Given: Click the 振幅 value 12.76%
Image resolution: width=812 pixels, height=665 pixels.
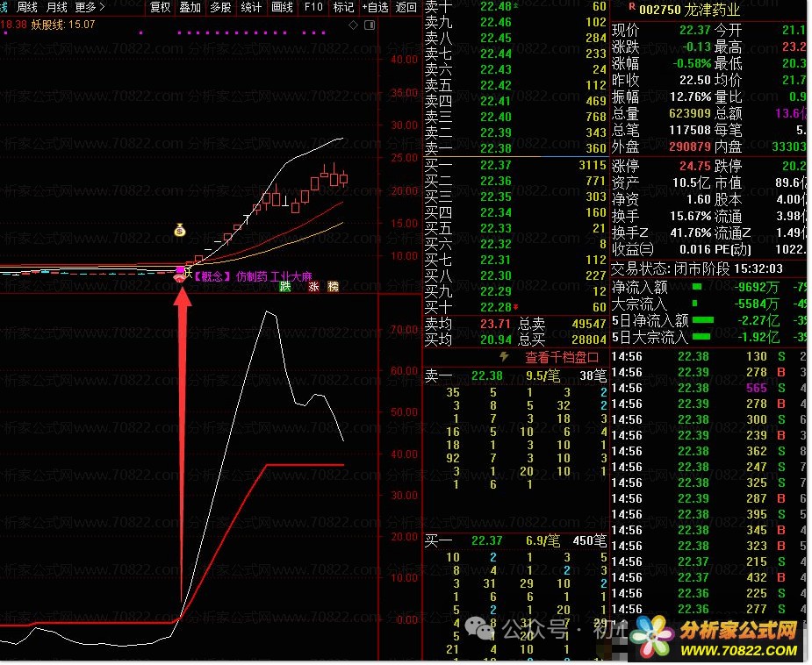Looking at the screenshot, I should tap(690, 97).
